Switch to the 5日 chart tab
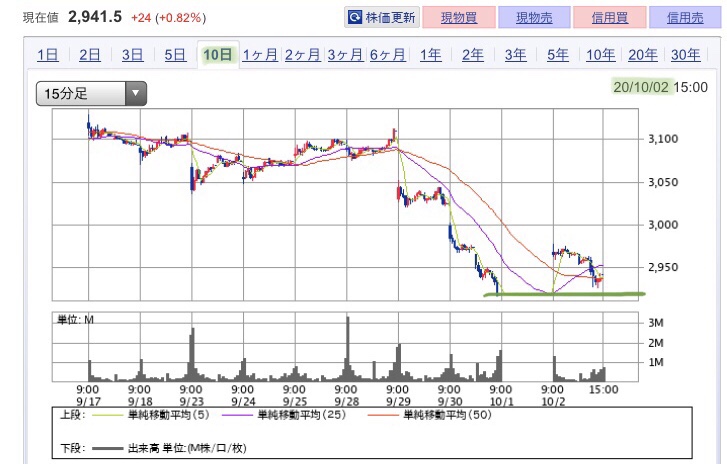The height and width of the screenshot is (464, 727). tap(175, 55)
